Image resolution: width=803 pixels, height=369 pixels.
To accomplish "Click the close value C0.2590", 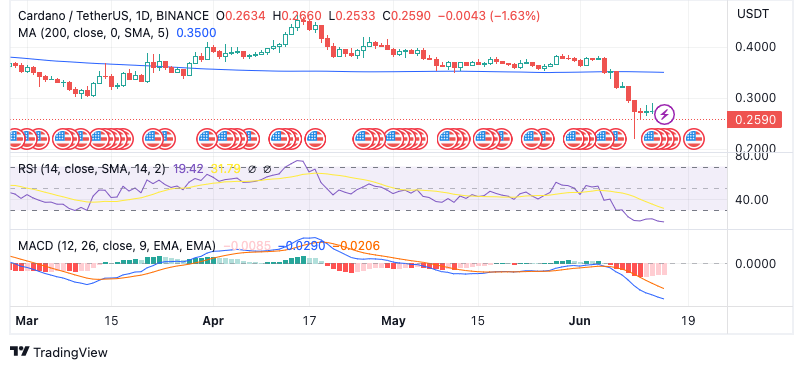I will [x=408, y=16].
